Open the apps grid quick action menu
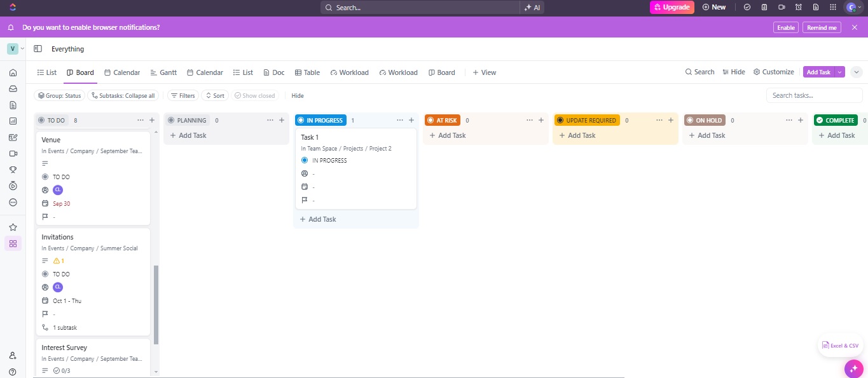The image size is (868, 378). pyautogui.click(x=833, y=7)
